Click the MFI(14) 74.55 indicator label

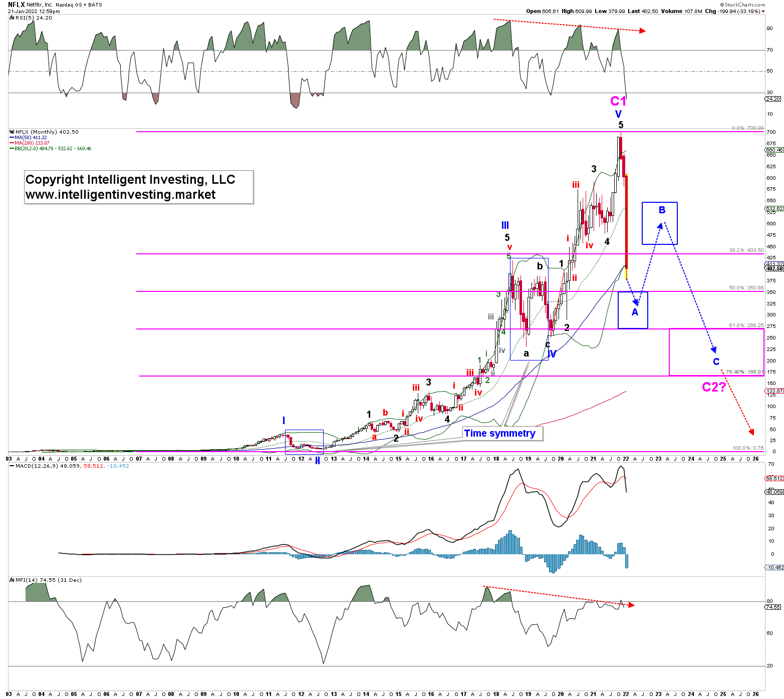tap(46, 580)
